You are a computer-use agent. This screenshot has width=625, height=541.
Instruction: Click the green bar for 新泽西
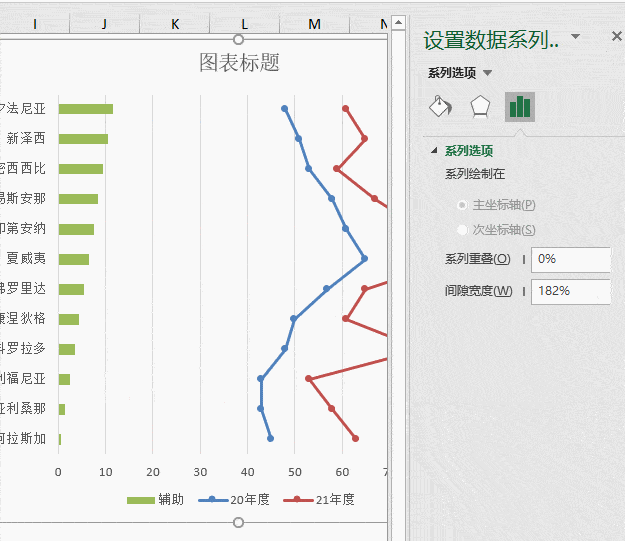[83, 139]
